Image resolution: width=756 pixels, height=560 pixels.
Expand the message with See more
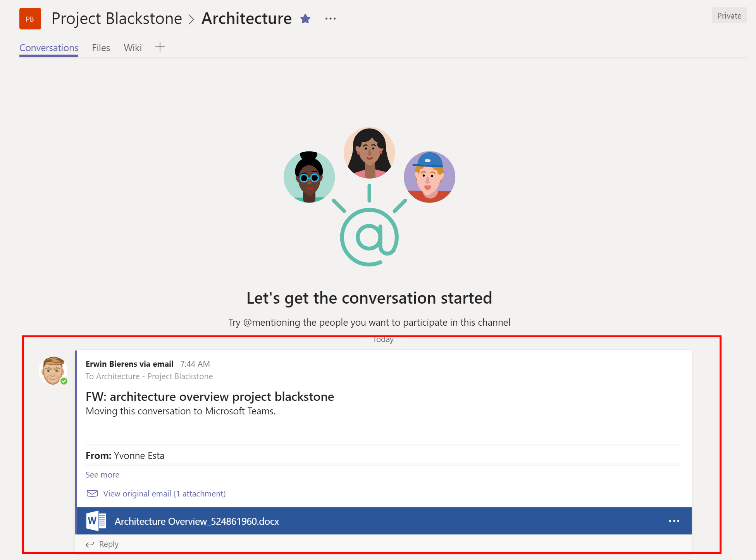pyautogui.click(x=102, y=475)
